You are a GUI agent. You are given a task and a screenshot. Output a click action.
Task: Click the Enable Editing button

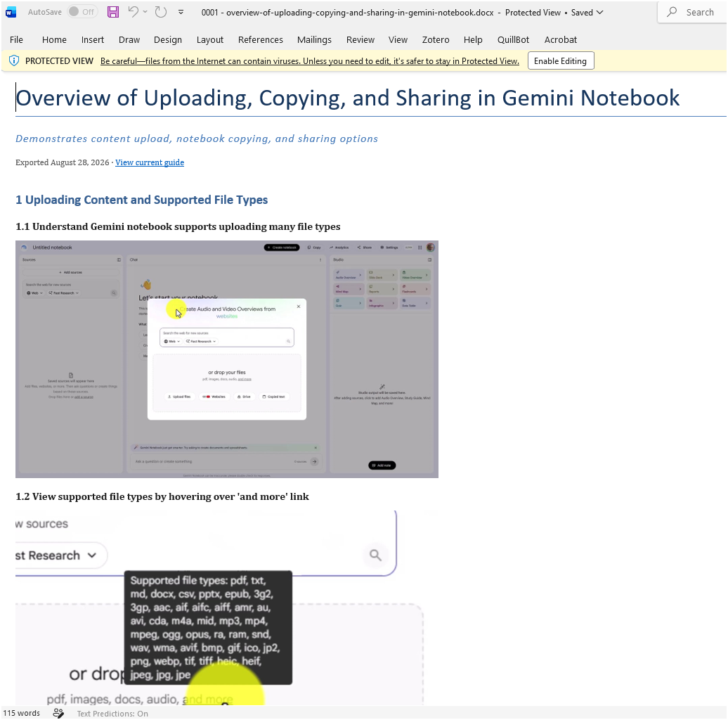pos(560,61)
